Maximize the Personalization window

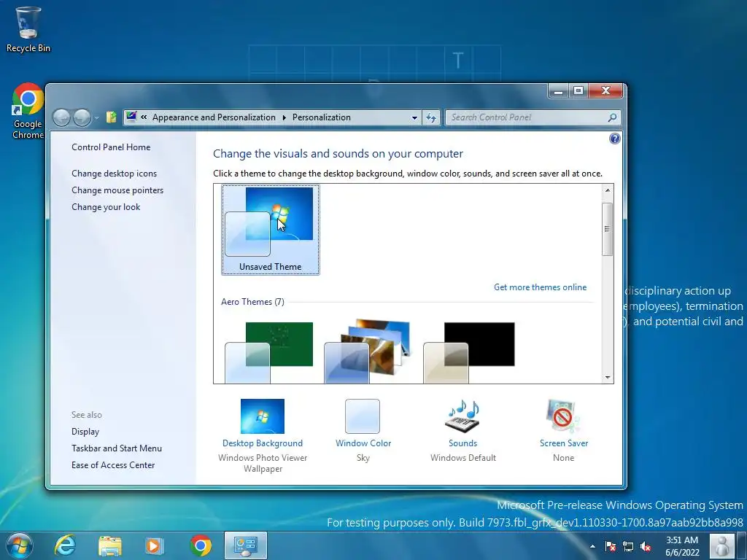(578, 90)
